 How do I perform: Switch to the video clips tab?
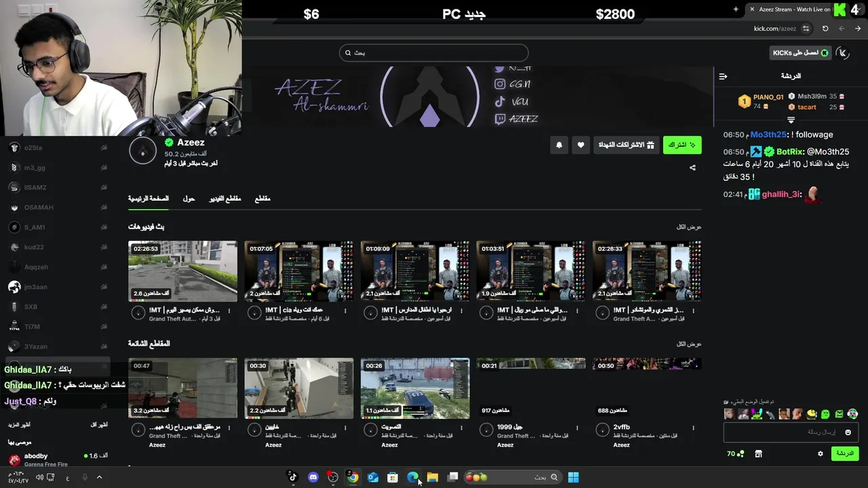[224, 199]
